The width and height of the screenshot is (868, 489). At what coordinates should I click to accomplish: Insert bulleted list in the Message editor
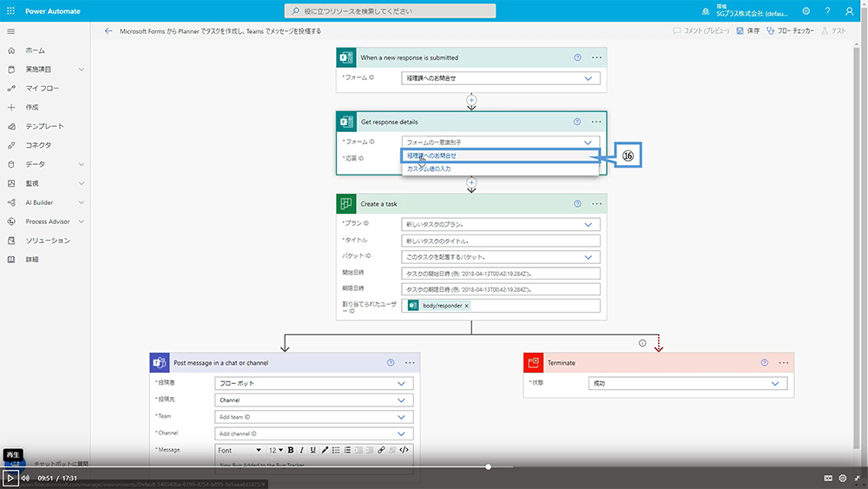pos(336,450)
